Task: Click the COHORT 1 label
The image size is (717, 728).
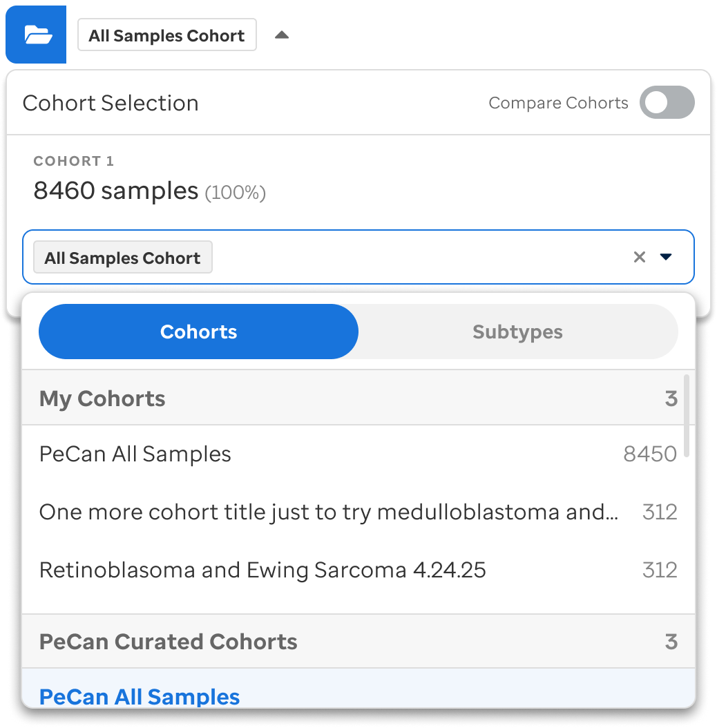Action: [73, 160]
